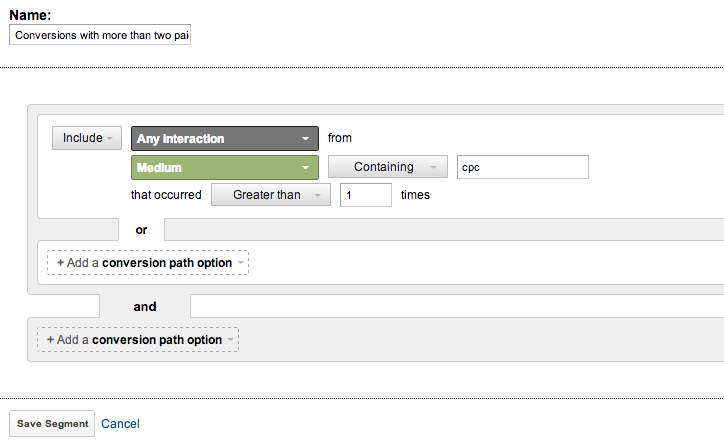Cancel the segment editing
The image size is (724, 446).
click(120, 424)
